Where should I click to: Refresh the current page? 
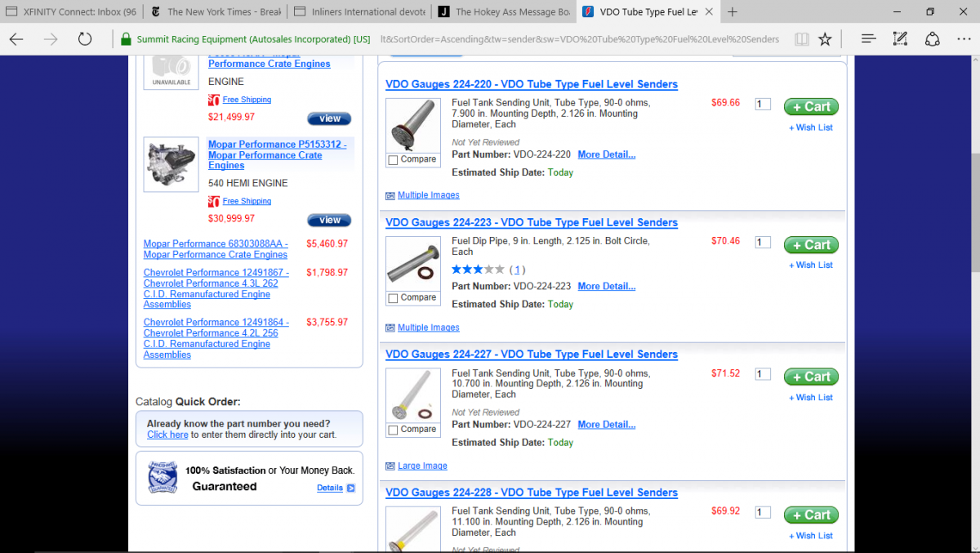[x=85, y=39]
